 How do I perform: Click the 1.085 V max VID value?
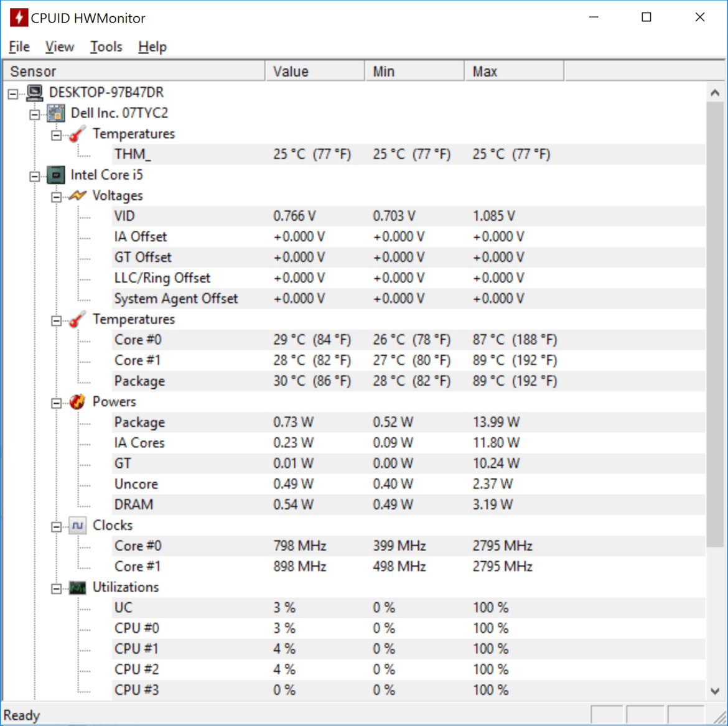pyautogui.click(x=493, y=216)
